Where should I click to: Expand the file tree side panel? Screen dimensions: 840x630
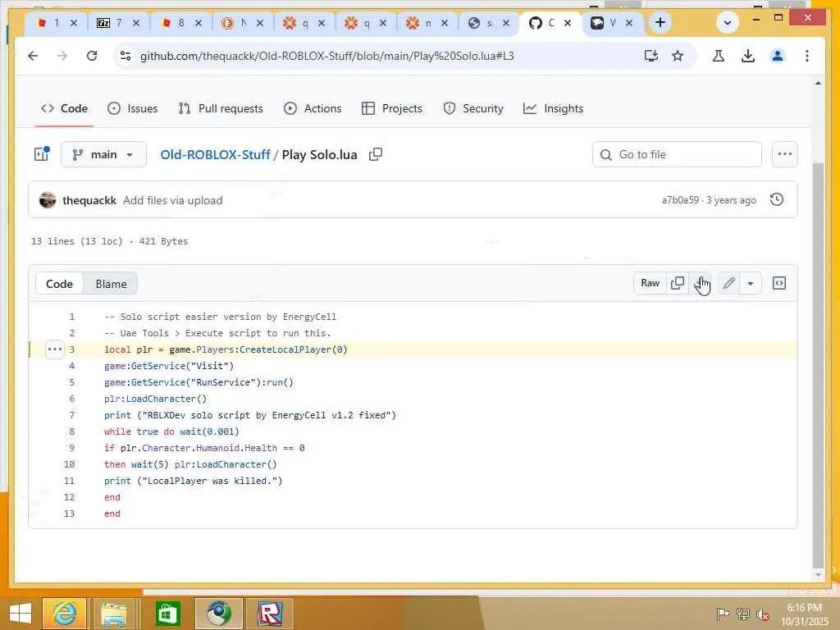(x=42, y=154)
